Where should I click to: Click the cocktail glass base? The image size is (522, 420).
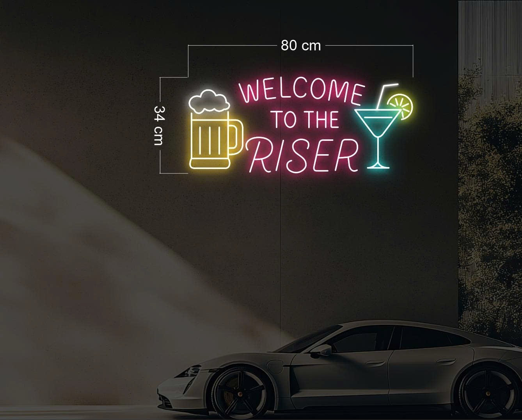pos(378,166)
